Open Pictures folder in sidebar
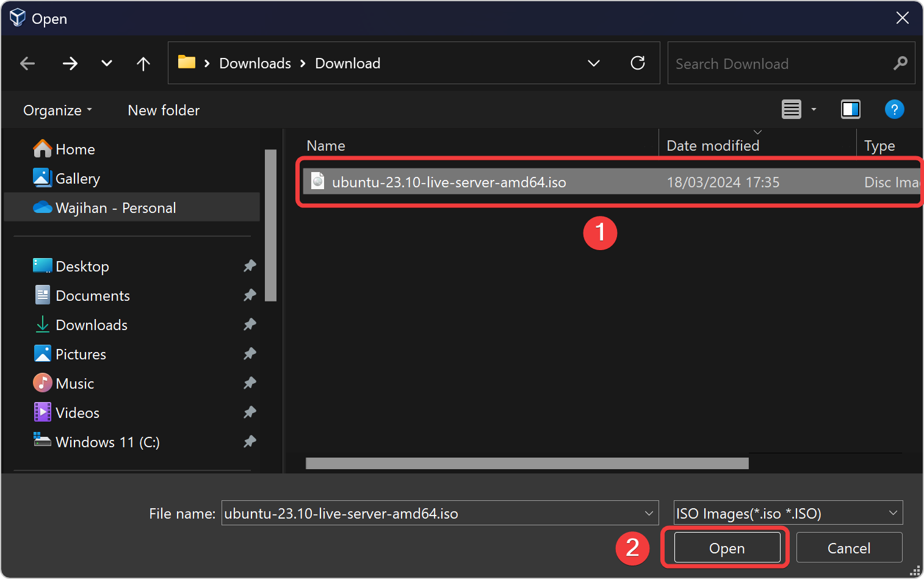 (132, 354)
